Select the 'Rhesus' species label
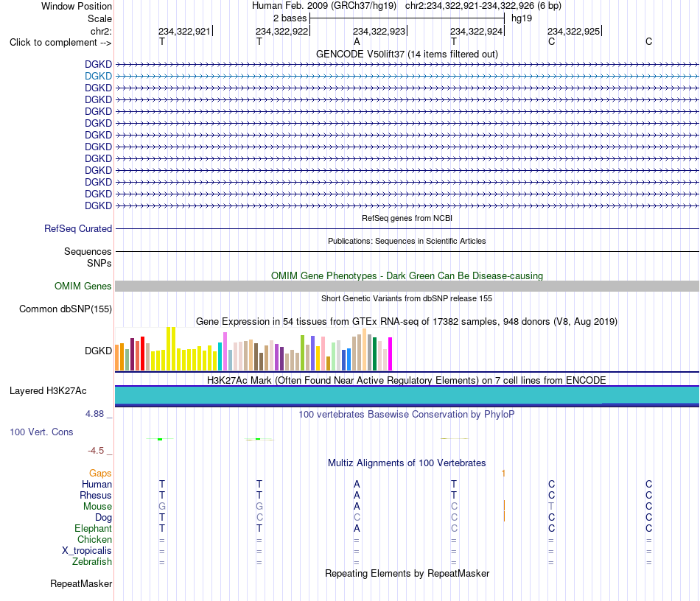Viewport: 700px width, 601px height. point(96,495)
